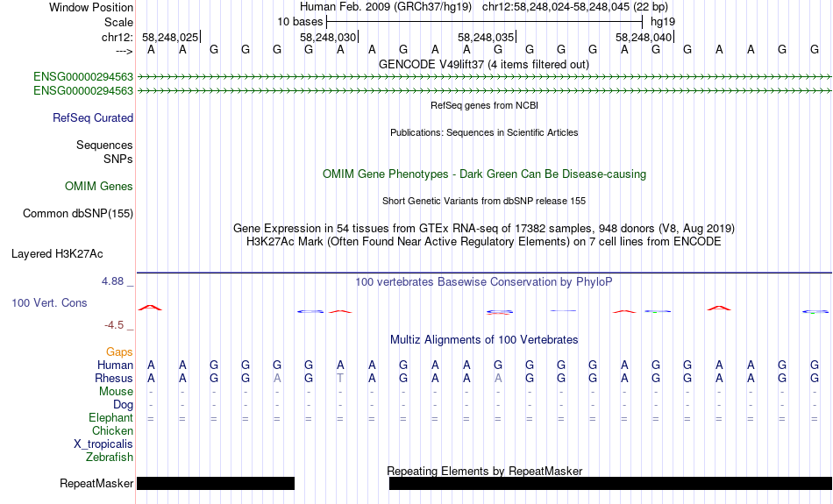Click the ---> sequence direction label
Screen dimensions: 833x504
125,51
